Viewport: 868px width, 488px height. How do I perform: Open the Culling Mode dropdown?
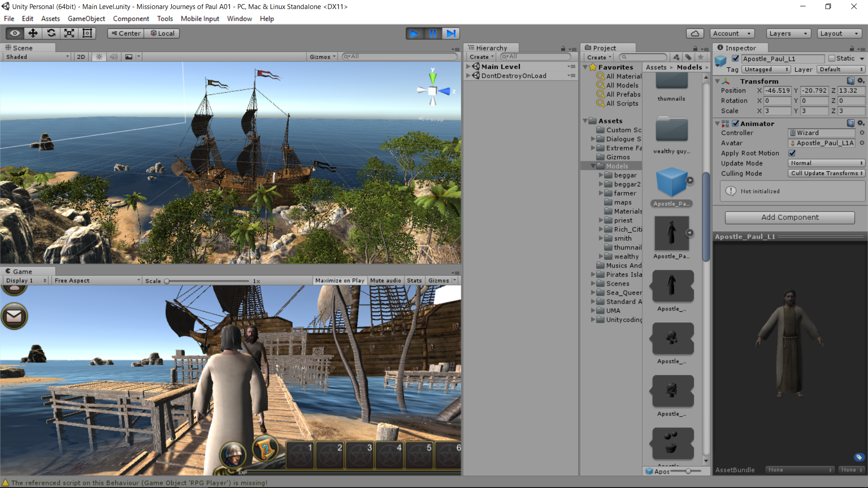tap(826, 174)
